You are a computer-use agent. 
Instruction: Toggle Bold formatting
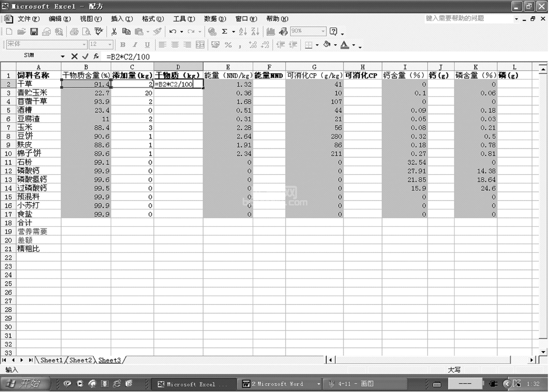coord(123,45)
